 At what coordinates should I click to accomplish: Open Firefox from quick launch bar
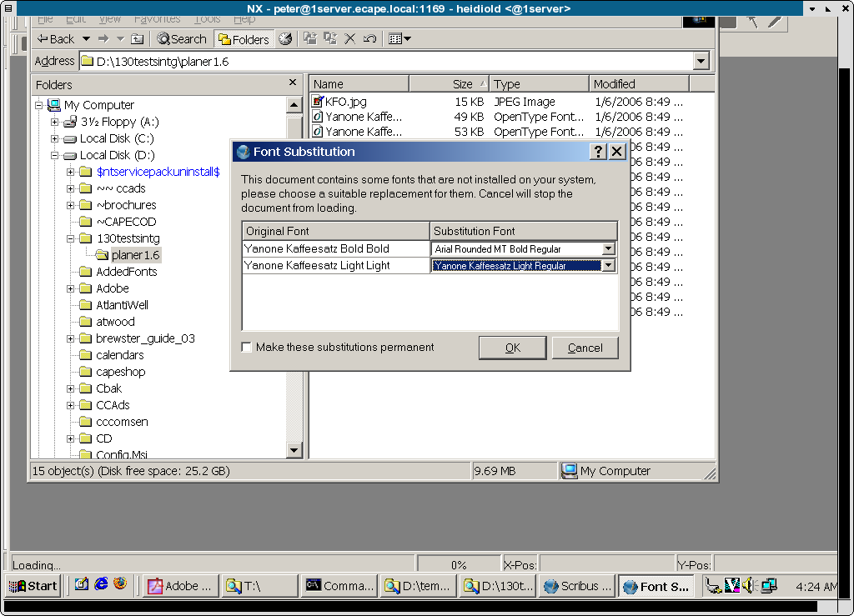(121, 585)
